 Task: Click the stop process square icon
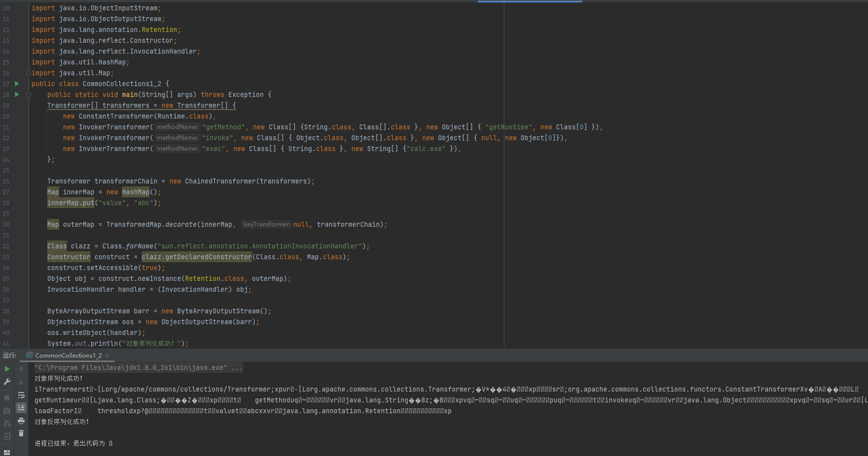coord(7,397)
